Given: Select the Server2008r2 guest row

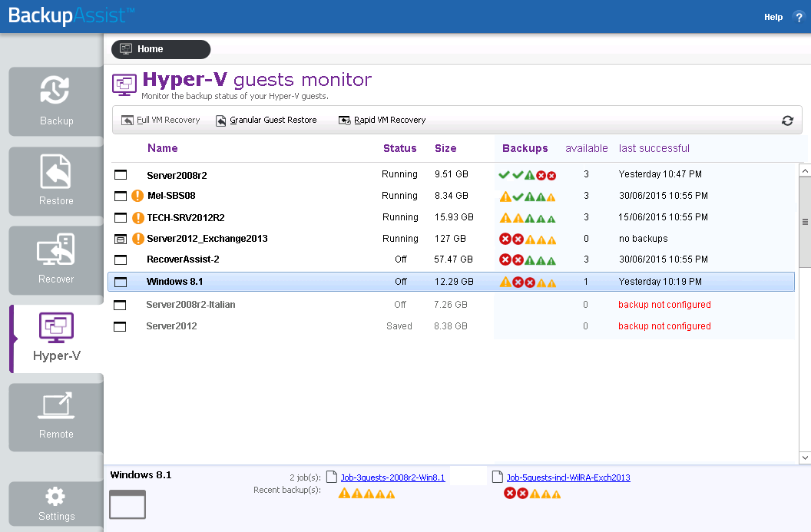Looking at the screenshot, I should [x=451, y=175].
